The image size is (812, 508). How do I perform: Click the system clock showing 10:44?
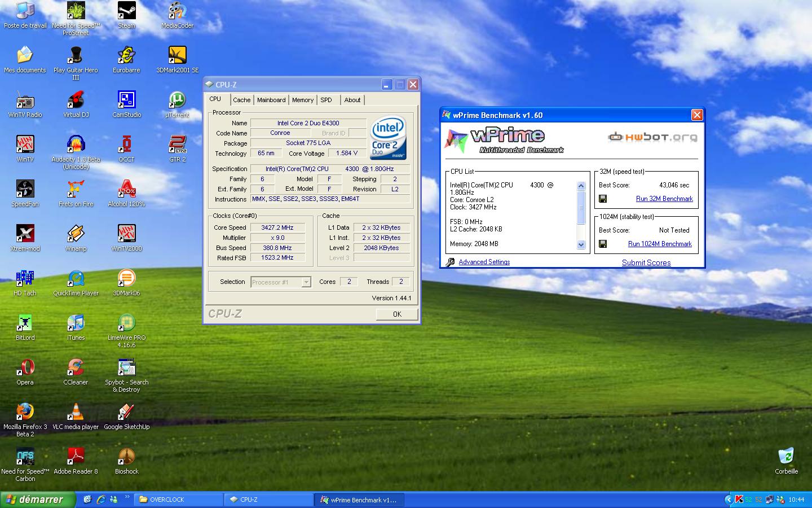796,500
